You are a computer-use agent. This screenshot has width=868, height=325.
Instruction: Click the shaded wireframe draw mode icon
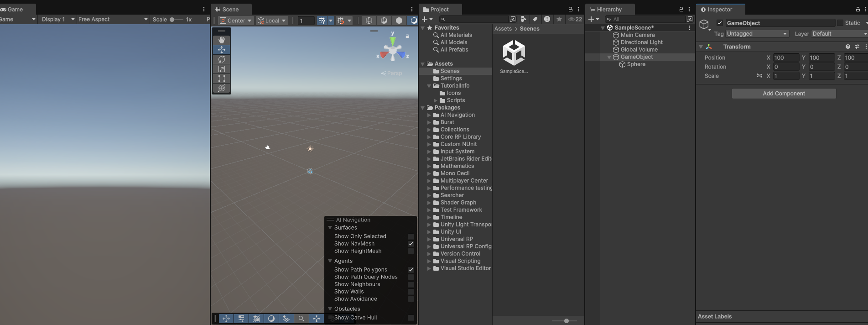click(384, 21)
